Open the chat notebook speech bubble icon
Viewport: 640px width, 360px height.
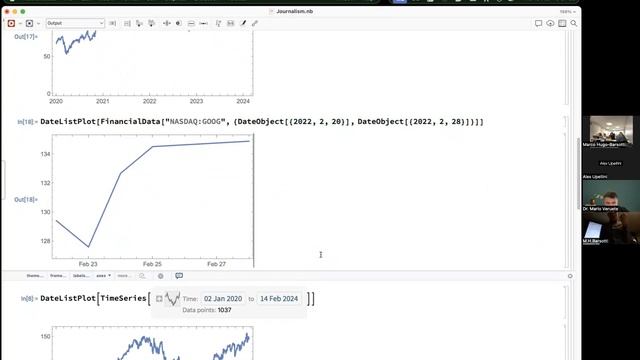(x=538, y=23)
